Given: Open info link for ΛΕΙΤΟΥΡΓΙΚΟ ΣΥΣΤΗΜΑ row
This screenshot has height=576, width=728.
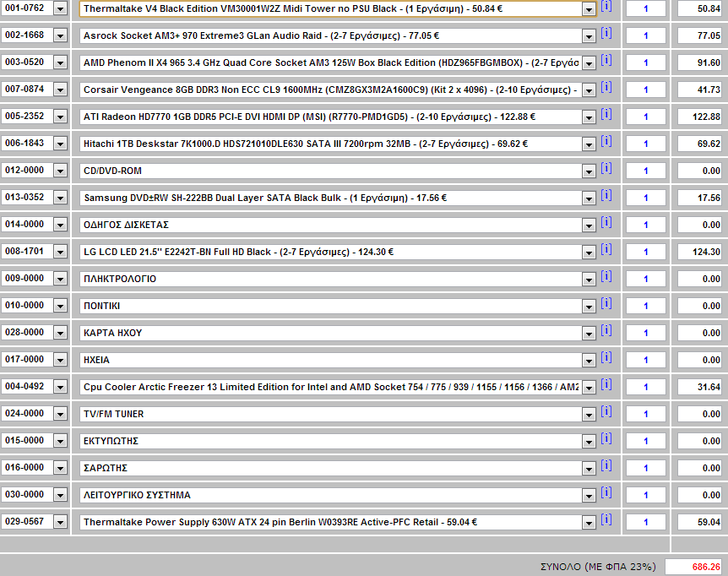Looking at the screenshot, I should coord(606,492).
